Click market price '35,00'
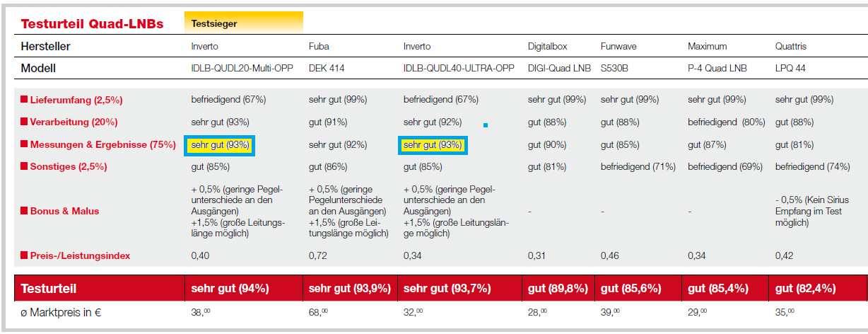 click(x=786, y=312)
